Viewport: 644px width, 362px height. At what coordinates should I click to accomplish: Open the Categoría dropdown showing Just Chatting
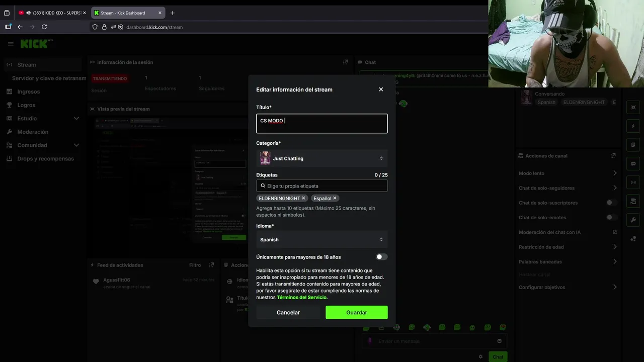coord(322,158)
